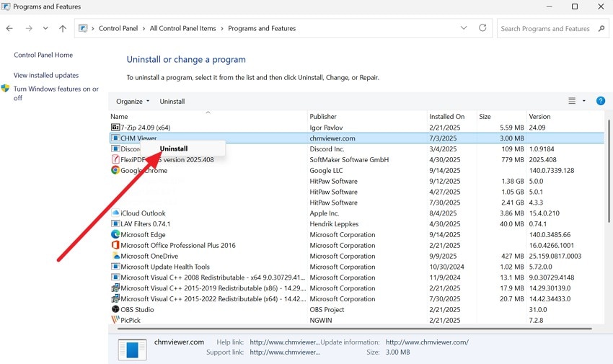The height and width of the screenshot is (364, 613).
Task: Click publisher Igor Pavlov cell
Action: (x=326, y=128)
